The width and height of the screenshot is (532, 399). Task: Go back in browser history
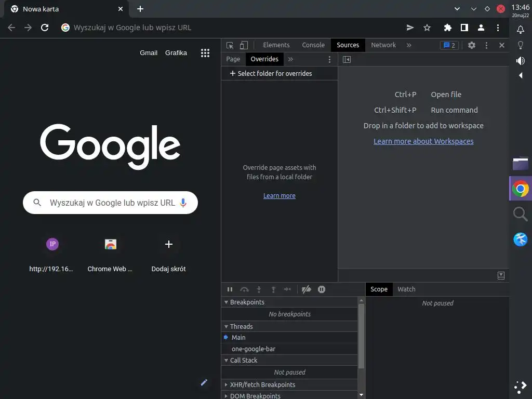(x=11, y=28)
